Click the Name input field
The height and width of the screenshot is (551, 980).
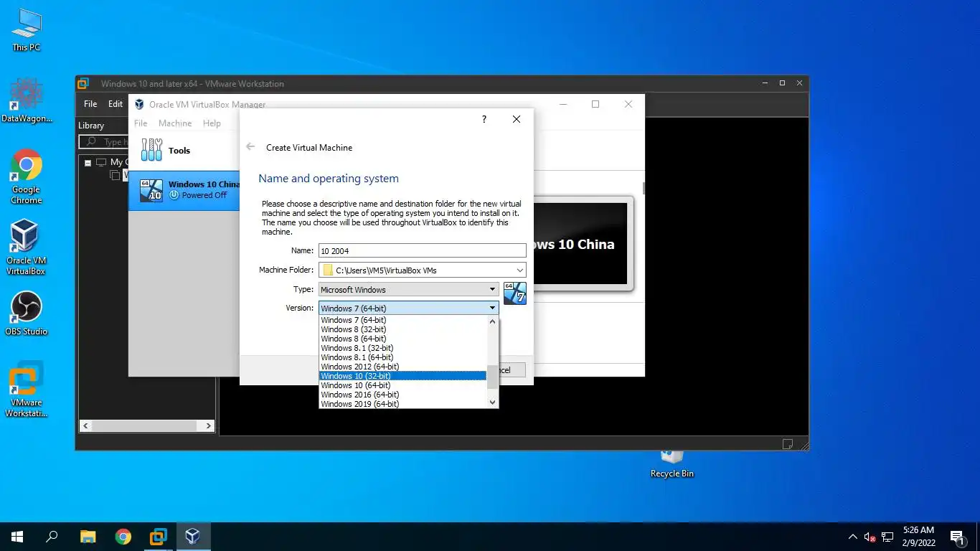click(x=422, y=251)
